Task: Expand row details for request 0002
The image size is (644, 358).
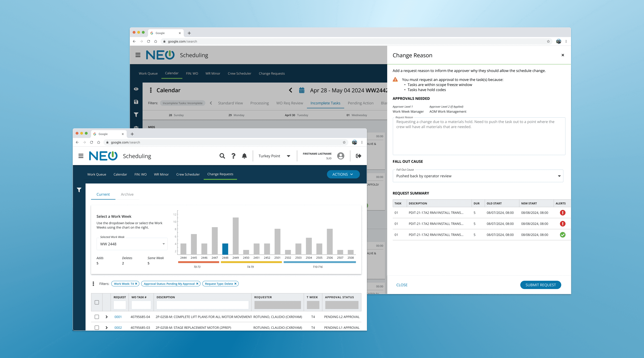Action: pos(106,327)
